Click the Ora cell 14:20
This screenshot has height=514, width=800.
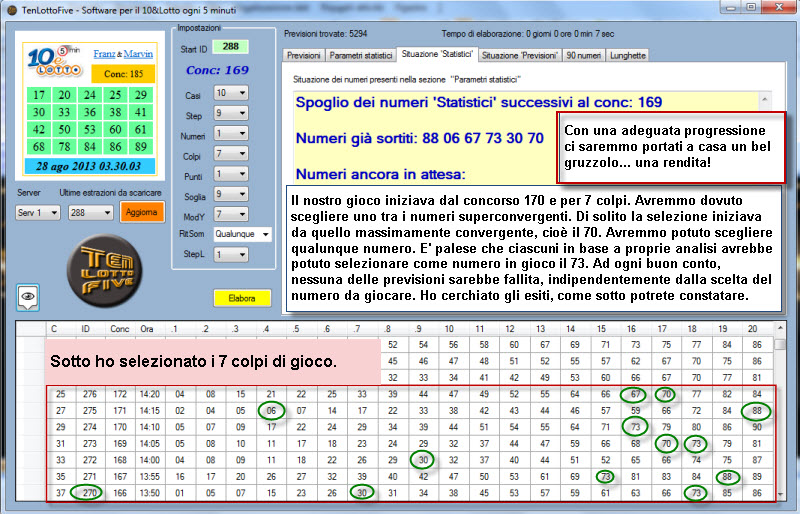(x=149, y=394)
